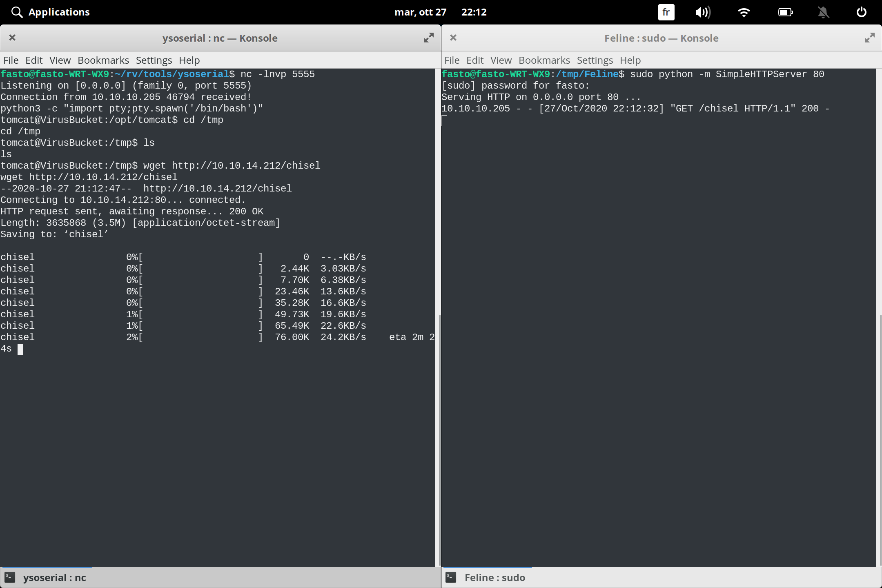Open the Wi-Fi network indicator
The image size is (882, 588).
click(x=744, y=12)
